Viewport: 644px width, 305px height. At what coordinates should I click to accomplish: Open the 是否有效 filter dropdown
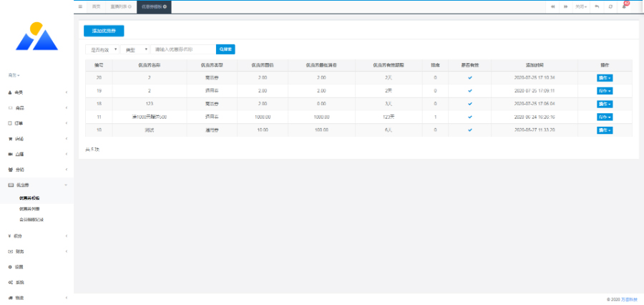coord(102,49)
